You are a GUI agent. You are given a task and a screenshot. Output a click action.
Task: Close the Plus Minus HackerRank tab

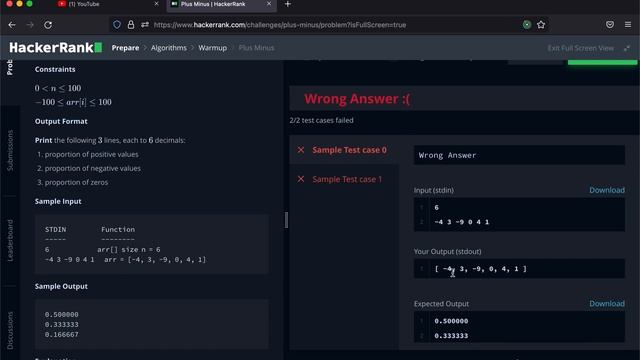click(x=269, y=4)
